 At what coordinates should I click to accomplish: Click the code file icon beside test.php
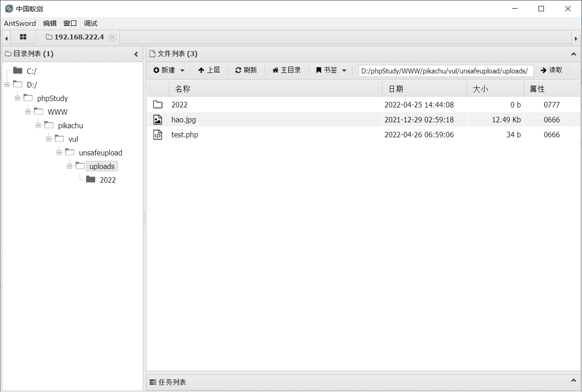pos(157,134)
